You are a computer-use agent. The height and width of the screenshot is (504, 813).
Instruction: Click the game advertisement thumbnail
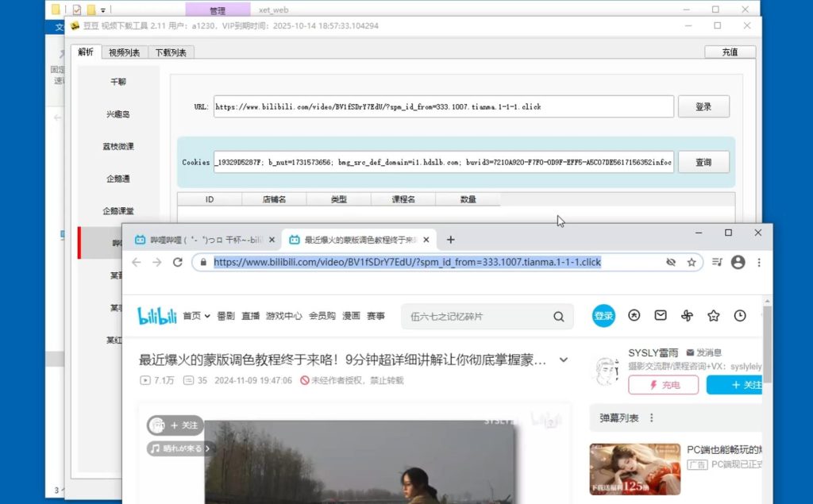635,469
